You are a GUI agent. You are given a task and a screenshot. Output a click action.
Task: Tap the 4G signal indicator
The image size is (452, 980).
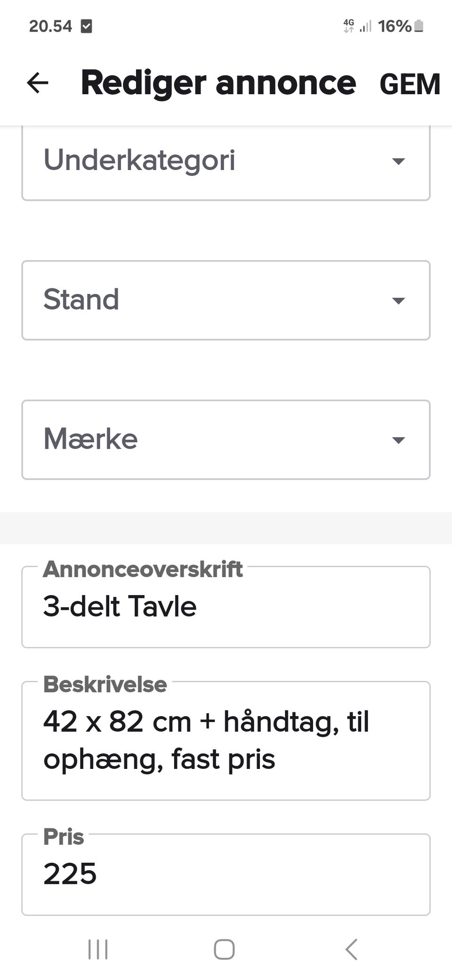[349, 26]
